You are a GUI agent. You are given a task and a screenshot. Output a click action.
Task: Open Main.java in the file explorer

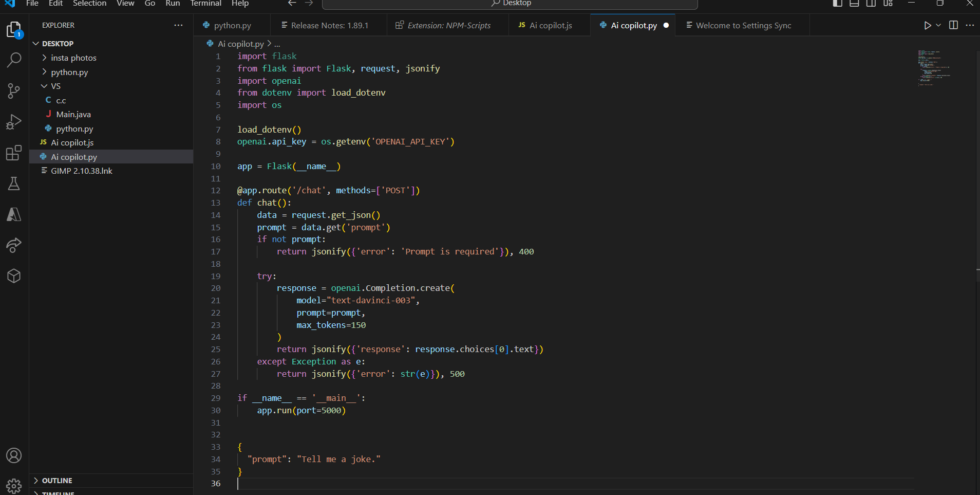click(73, 114)
